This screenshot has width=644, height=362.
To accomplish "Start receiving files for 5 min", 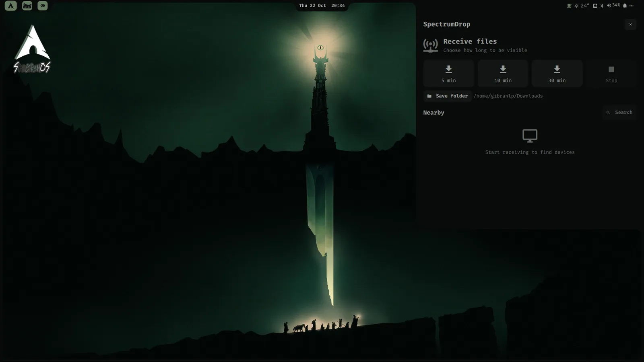I will pos(448,74).
